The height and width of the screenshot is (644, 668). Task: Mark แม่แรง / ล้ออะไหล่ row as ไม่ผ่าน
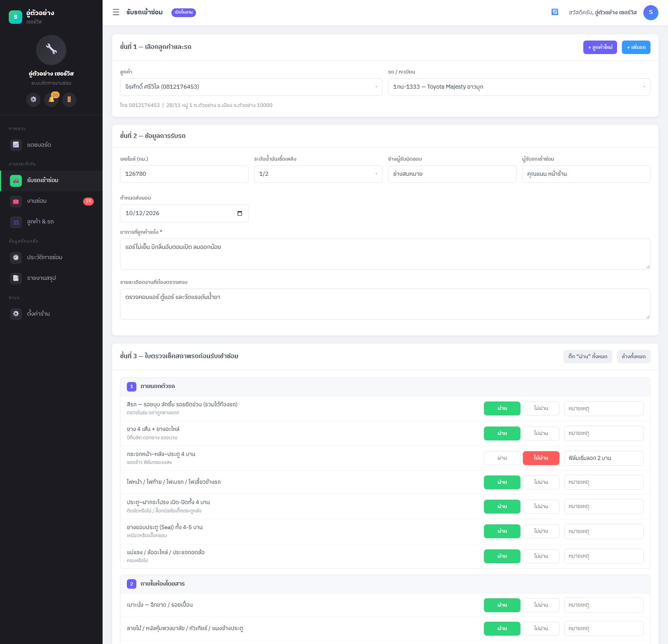(x=541, y=556)
